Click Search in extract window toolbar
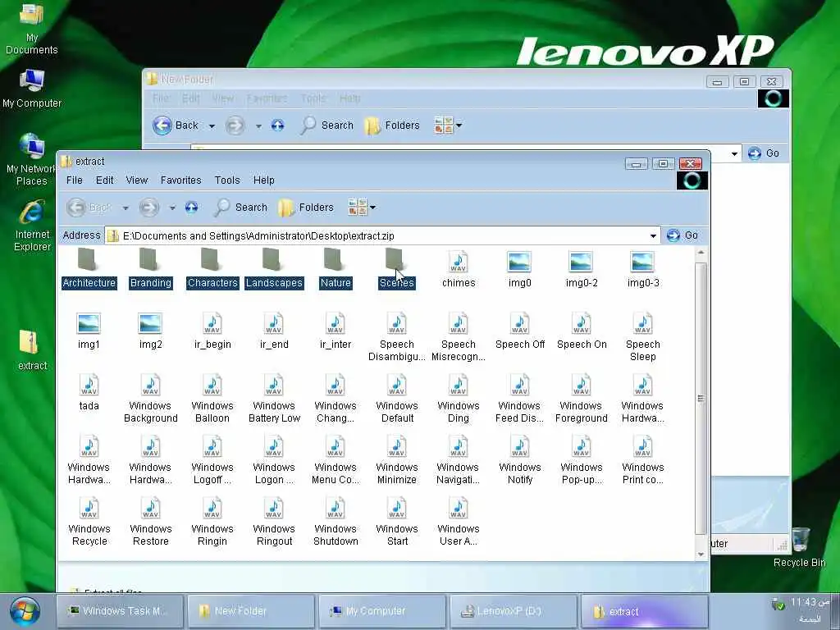This screenshot has width=840, height=630. tap(240, 208)
